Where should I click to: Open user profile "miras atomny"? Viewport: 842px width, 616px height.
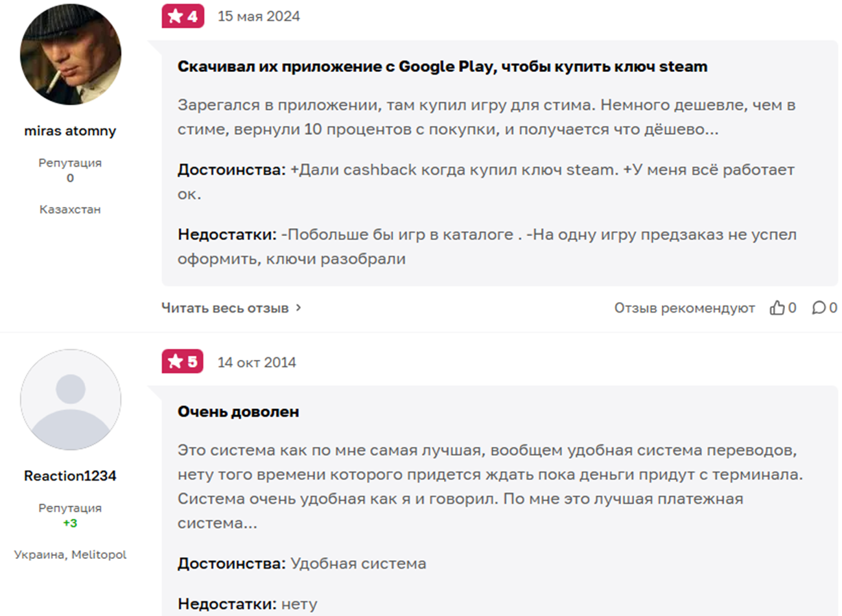click(70, 131)
